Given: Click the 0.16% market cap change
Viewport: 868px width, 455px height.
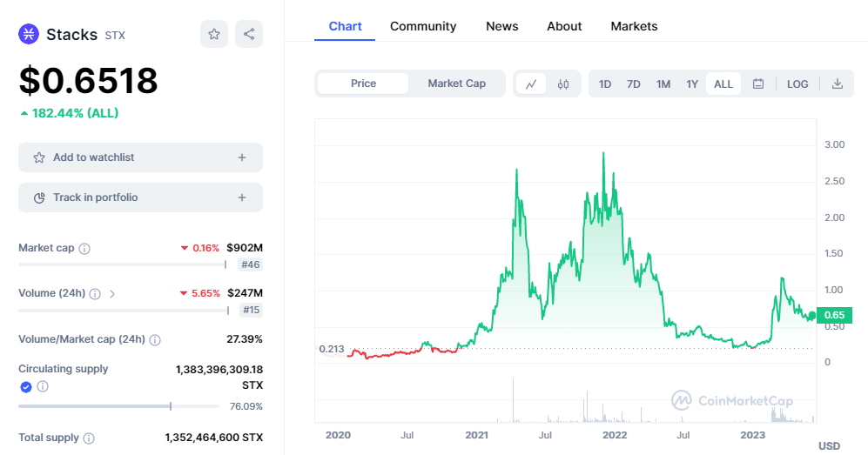Looking at the screenshot, I should 205,248.
